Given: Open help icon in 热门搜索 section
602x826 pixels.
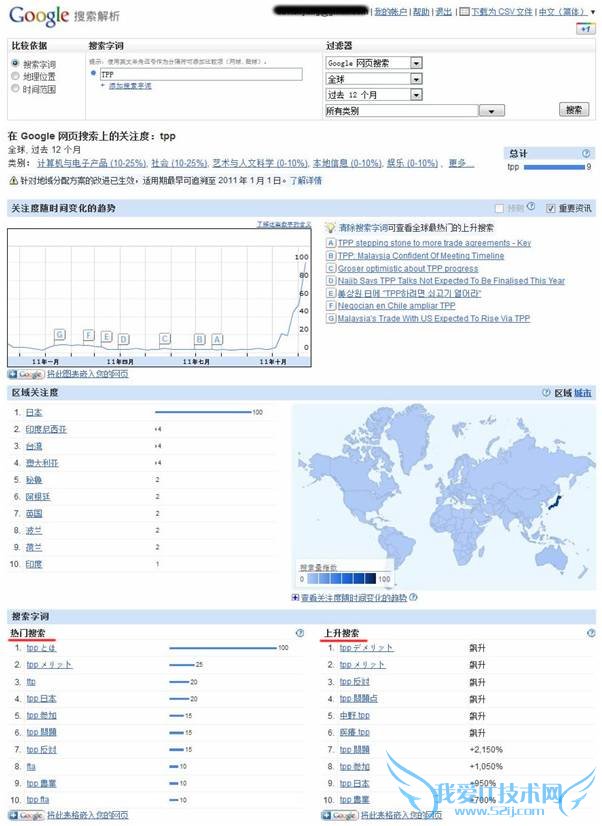Looking at the screenshot, I should point(300,633).
